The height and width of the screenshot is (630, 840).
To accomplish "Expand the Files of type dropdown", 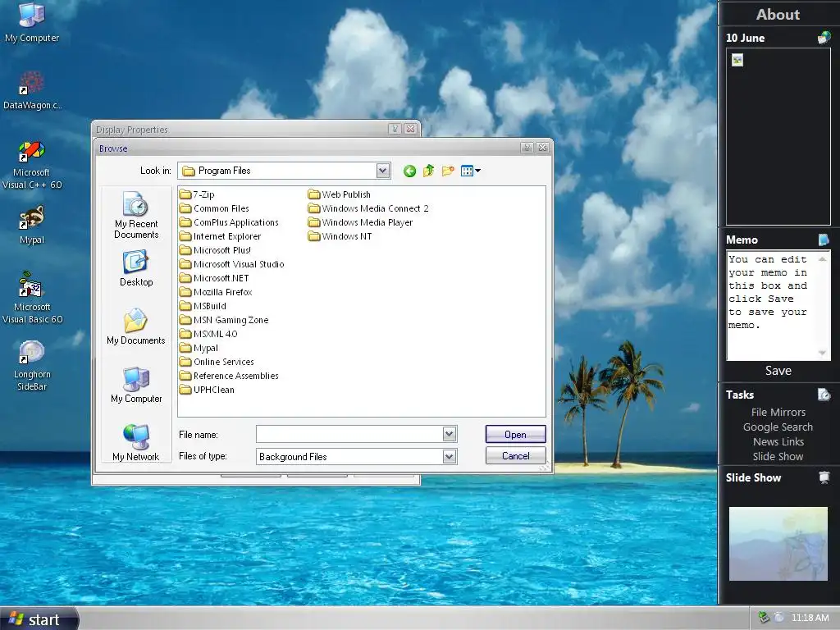I will coord(450,456).
